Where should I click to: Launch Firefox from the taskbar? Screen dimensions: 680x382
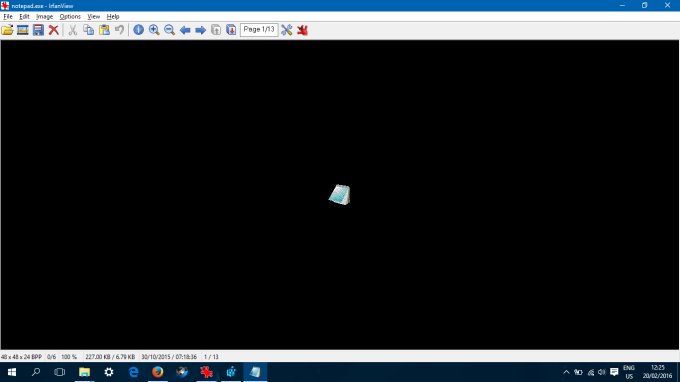point(157,372)
